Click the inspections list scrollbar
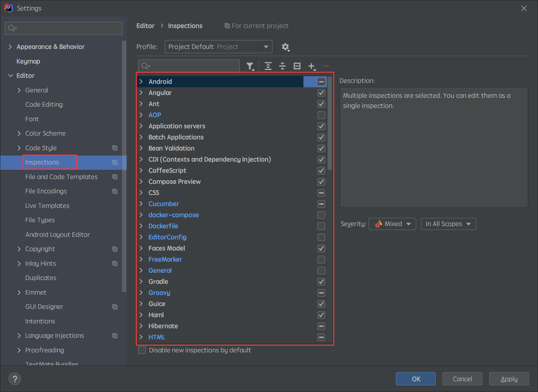This screenshot has width=538, height=392. pyautogui.click(x=330, y=124)
